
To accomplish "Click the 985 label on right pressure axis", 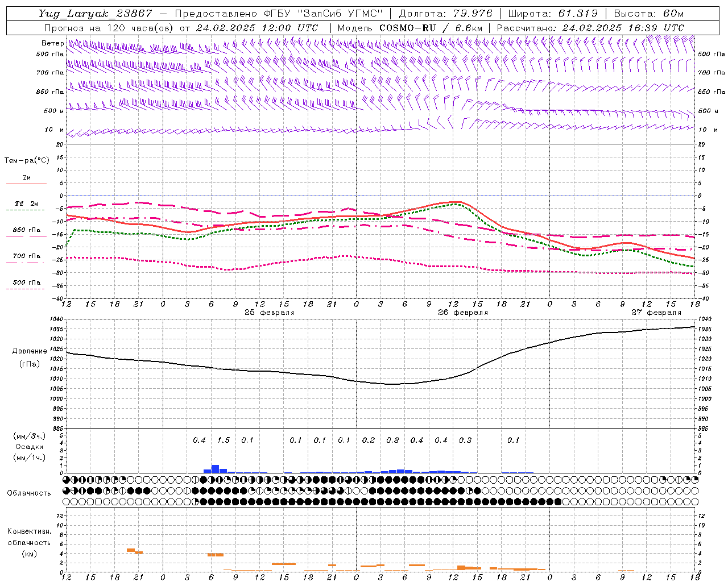I will point(703,429).
